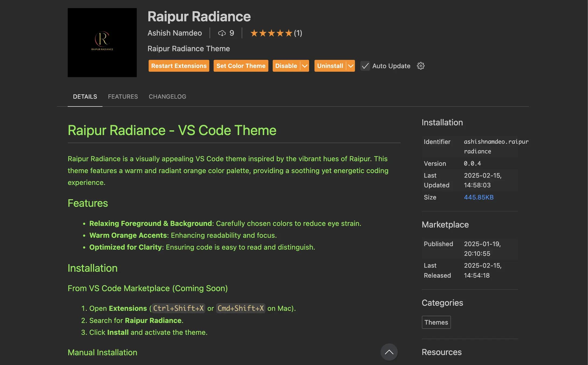Switch to the Features tab

123,97
